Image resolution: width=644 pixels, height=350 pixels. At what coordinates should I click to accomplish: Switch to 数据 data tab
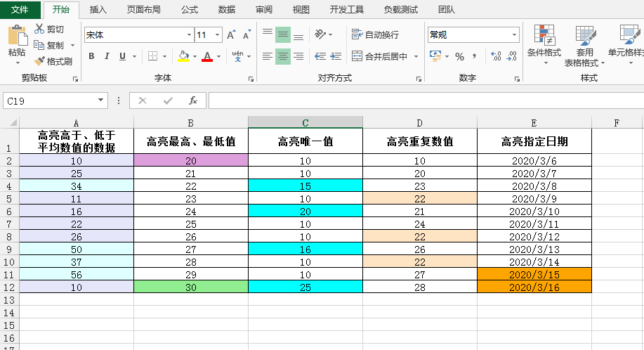[227, 9]
